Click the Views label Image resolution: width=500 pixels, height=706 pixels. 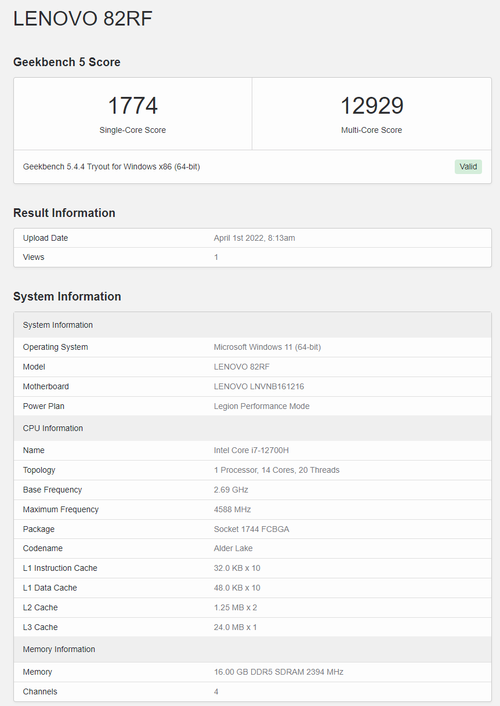click(33, 257)
